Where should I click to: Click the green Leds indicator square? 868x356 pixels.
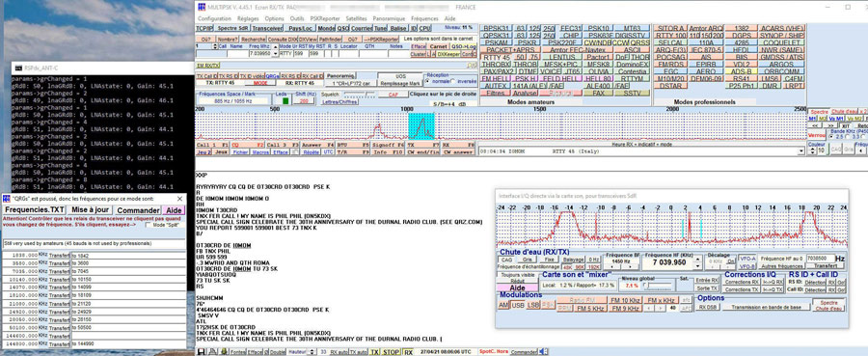(x=285, y=100)
